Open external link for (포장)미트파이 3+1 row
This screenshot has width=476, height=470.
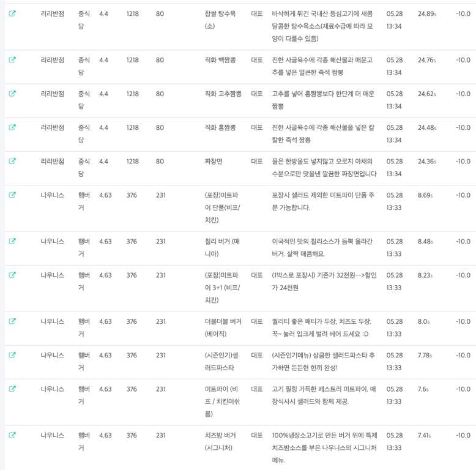12,275
